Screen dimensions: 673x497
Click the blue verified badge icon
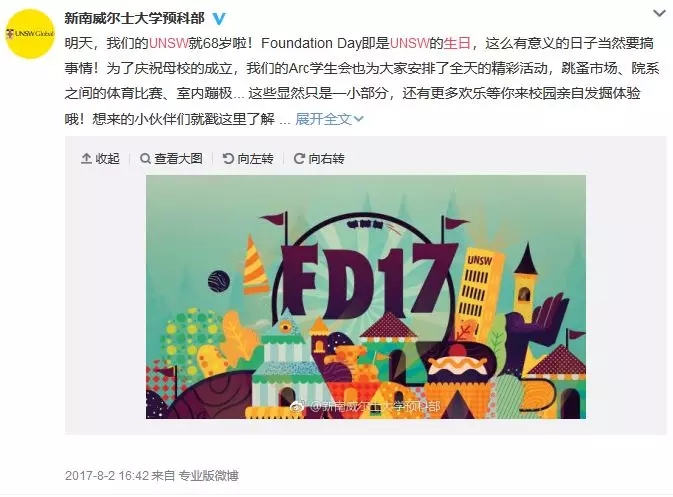pyautogui.click(x=219, y=18)
